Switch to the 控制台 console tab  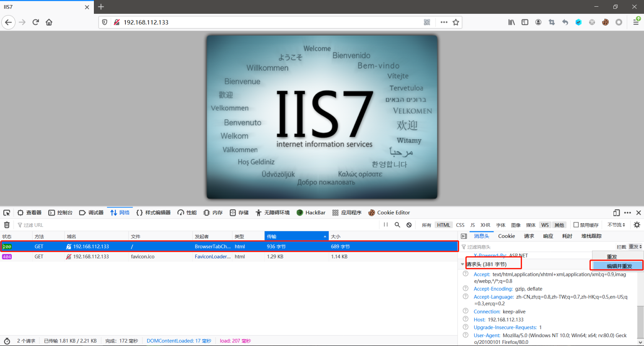pos(60,213)
